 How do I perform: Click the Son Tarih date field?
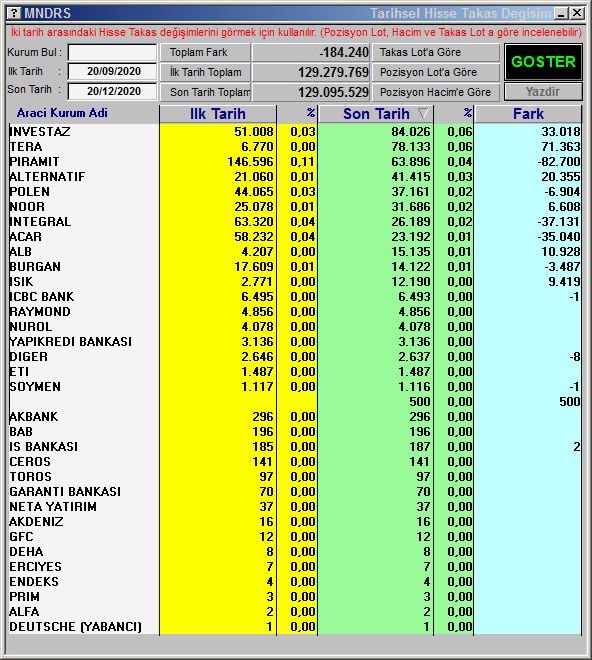112,91
